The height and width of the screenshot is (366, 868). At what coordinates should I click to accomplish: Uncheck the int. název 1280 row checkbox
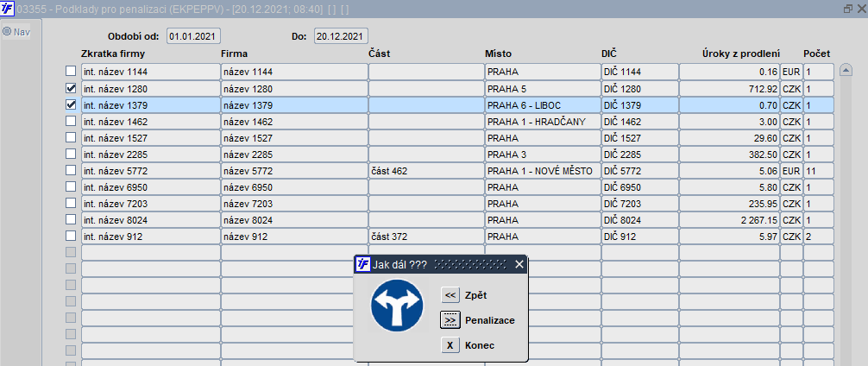(71, 88)
